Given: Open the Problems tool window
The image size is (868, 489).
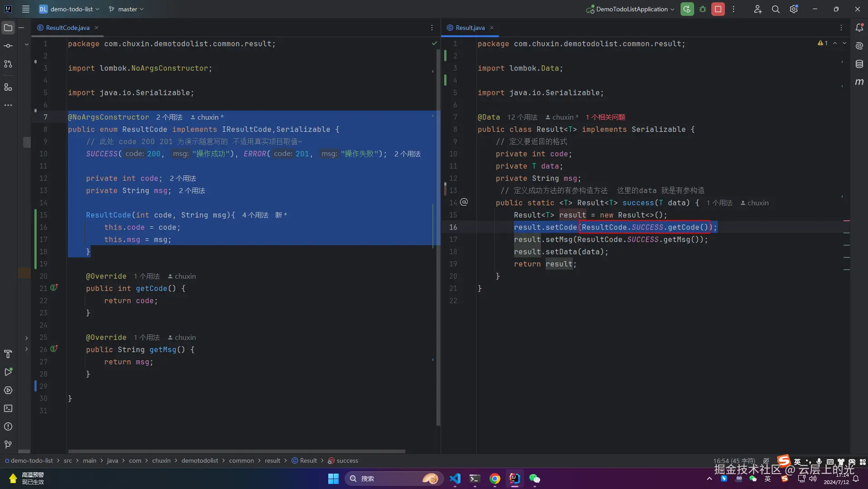Looking at the screenshot, I should point(8,426).
